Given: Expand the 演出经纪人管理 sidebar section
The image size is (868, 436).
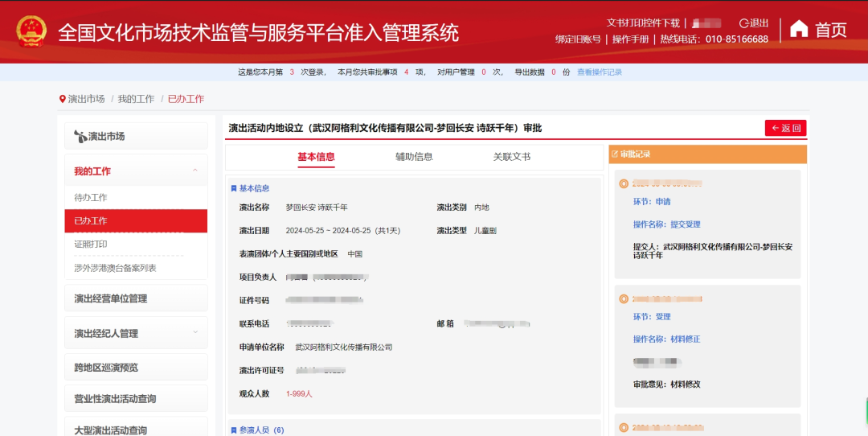Looking at the screenshot, I should [195, 332].
